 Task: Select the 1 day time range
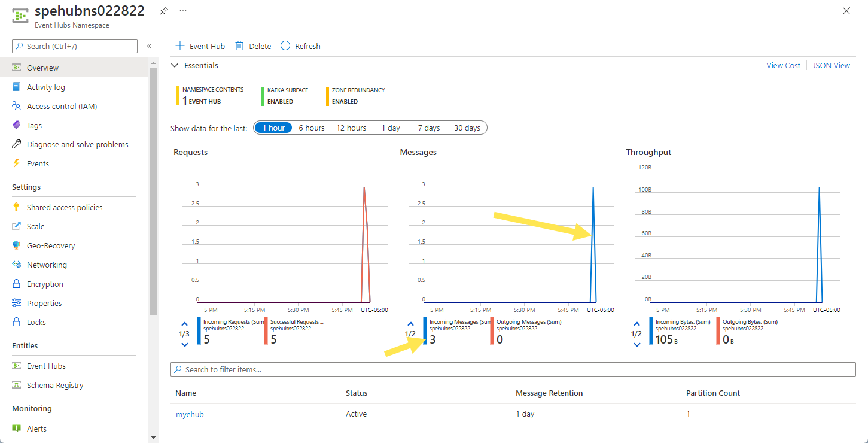coord(391,128)
